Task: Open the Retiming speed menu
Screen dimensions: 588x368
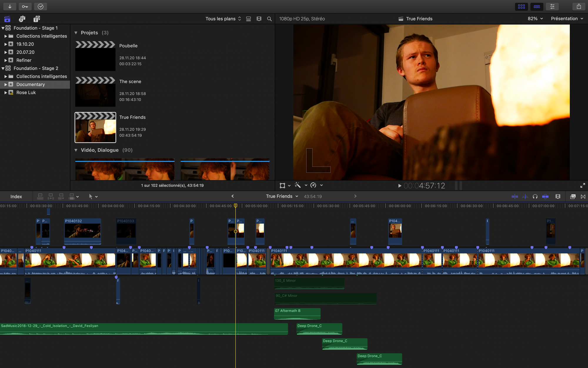Action: click(x=313, y=185)
